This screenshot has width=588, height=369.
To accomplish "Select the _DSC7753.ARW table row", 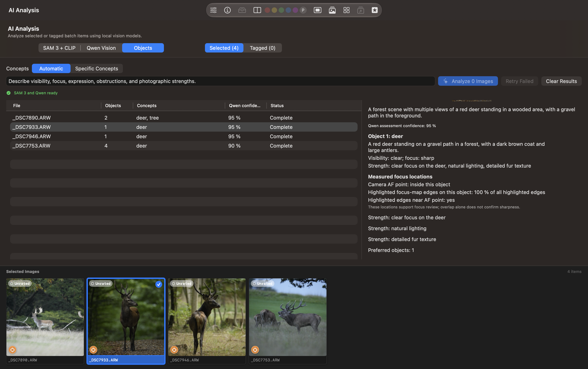I will pos(184,146).
